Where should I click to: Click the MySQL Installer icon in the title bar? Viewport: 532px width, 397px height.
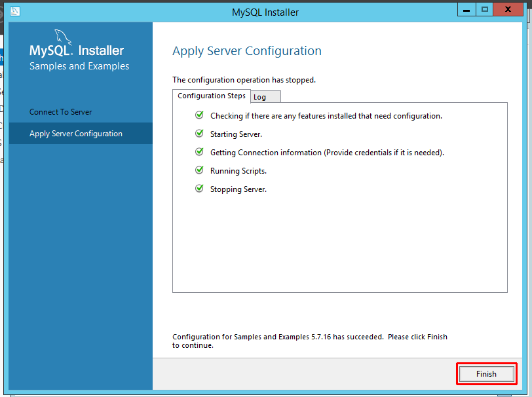tap(15, 11)
